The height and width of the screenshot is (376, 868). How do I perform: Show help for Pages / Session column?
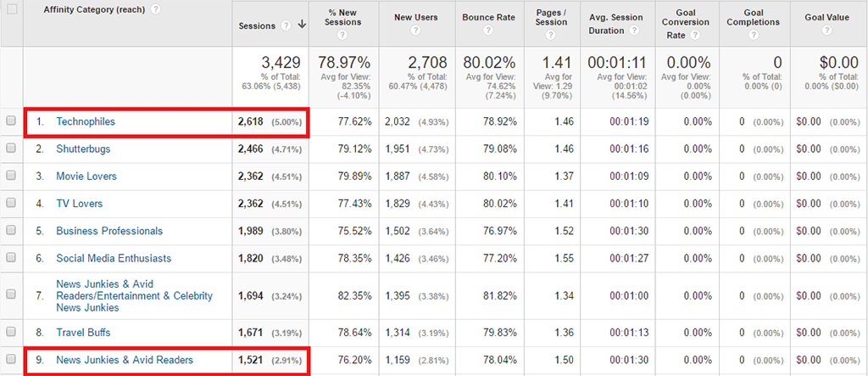(552, 35)
